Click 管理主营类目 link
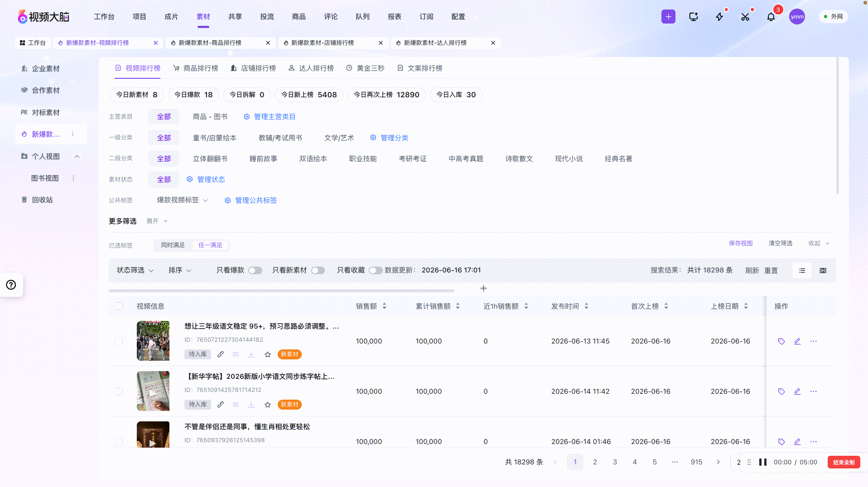 click(x=270, y=117)
